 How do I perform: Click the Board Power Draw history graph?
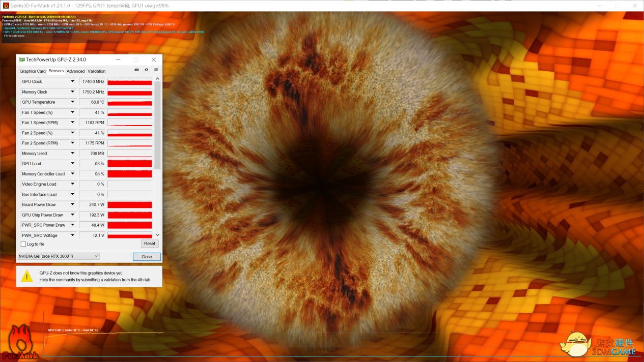click(130, 204)
